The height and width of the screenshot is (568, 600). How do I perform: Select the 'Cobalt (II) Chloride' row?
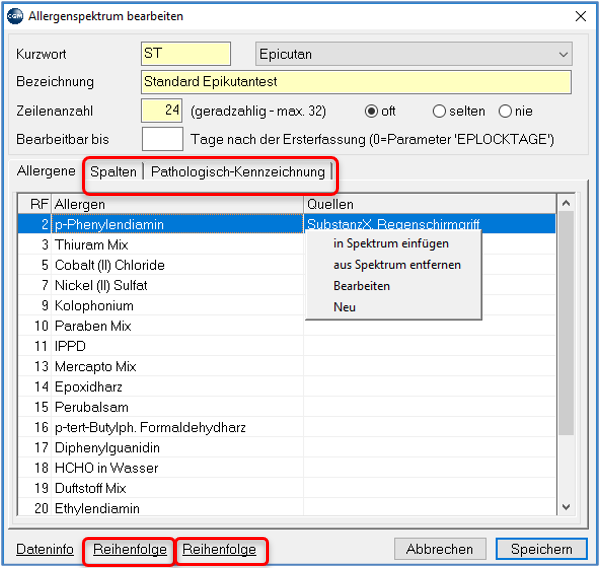(287, 265)
